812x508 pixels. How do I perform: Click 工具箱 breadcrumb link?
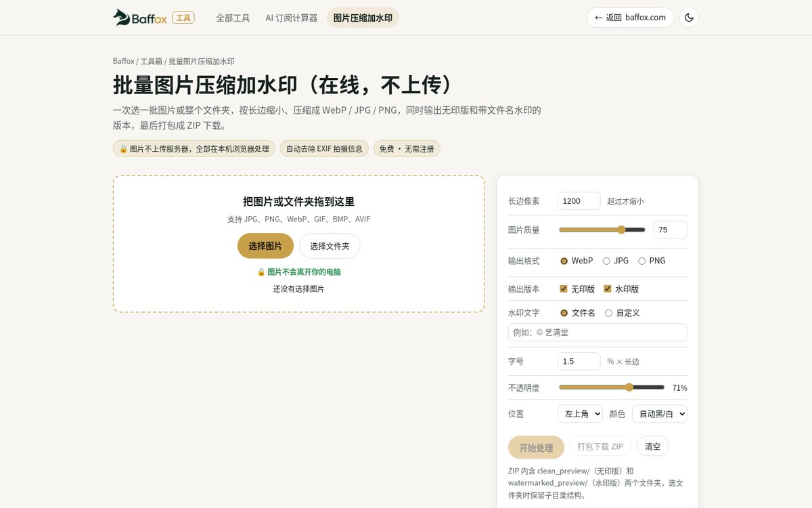[x=152, y=61]
